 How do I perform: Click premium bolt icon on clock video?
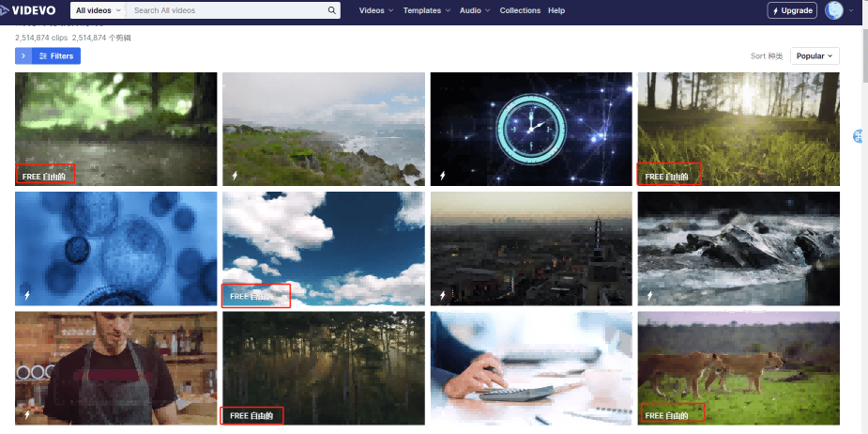[442, 176]
